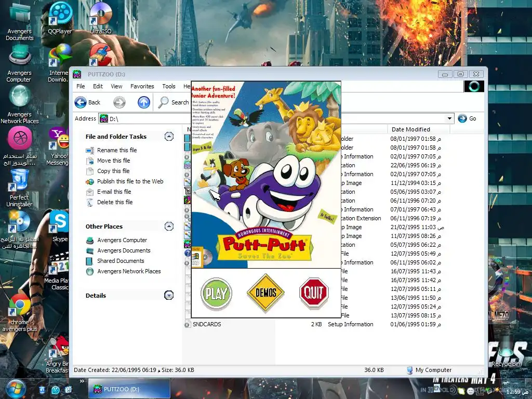Open QQPlayer desktop icon

tap(60, 18)
